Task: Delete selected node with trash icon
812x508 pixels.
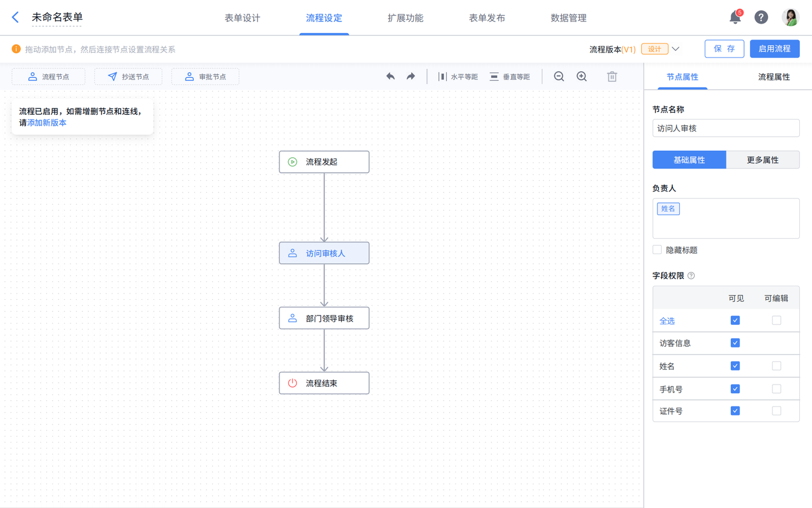Action: coord(612,77)
